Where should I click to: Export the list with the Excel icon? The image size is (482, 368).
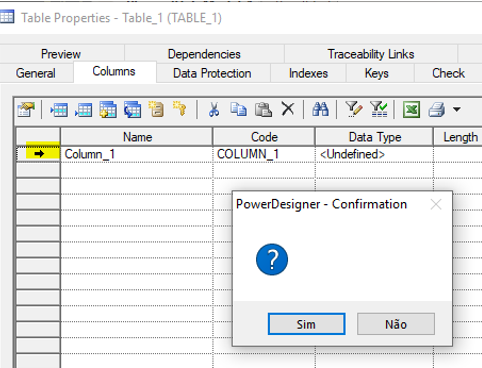pos(411,109)
